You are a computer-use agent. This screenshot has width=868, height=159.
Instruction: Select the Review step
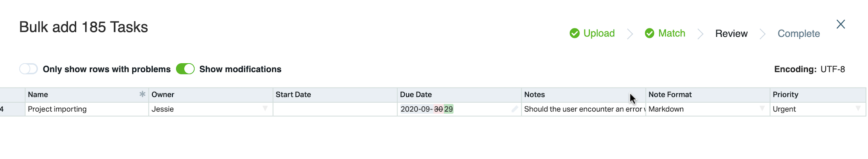click(731, 34)
